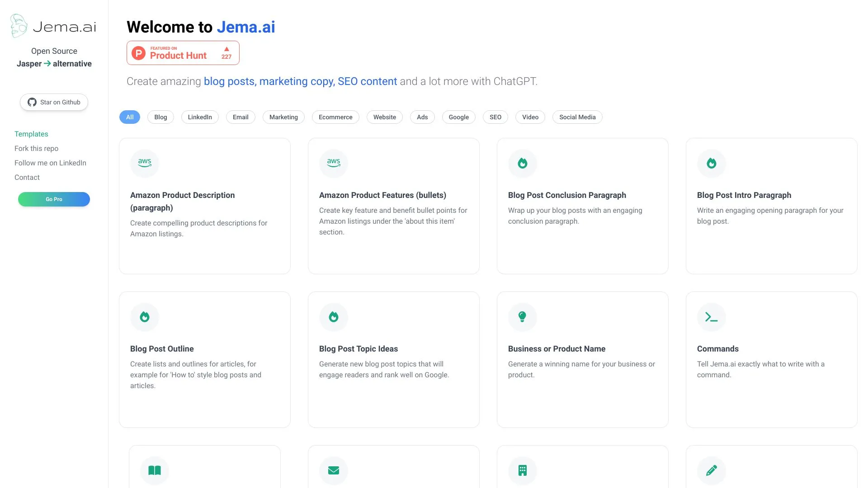Click the pencil icon on the bottom right card
Image resolution: width=868 pixels, height=488 pixels.
pos(711,470)
